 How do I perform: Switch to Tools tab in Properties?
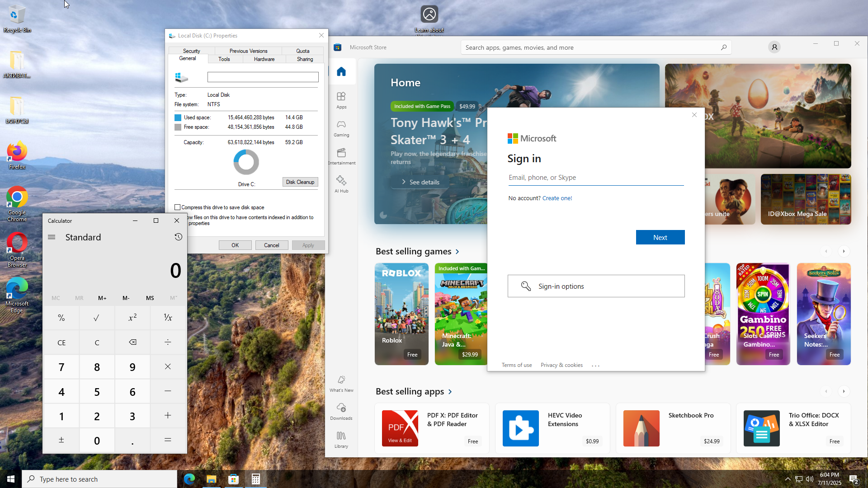224,59
